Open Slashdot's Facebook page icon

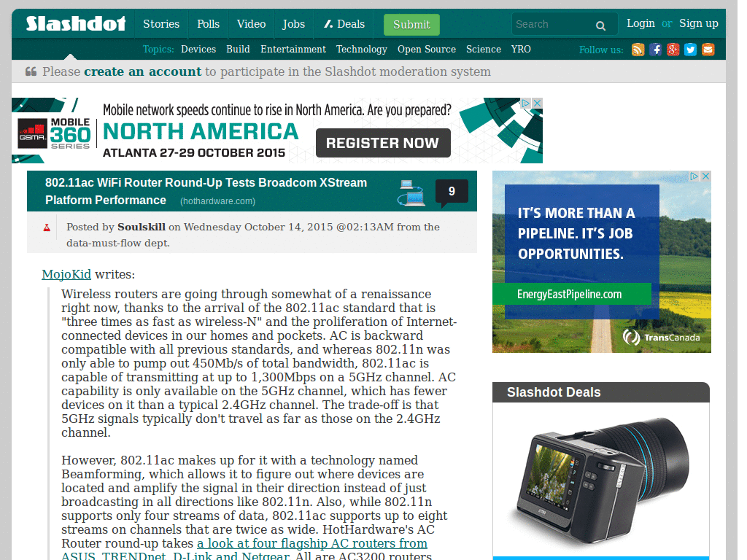[x=655, y=50]
